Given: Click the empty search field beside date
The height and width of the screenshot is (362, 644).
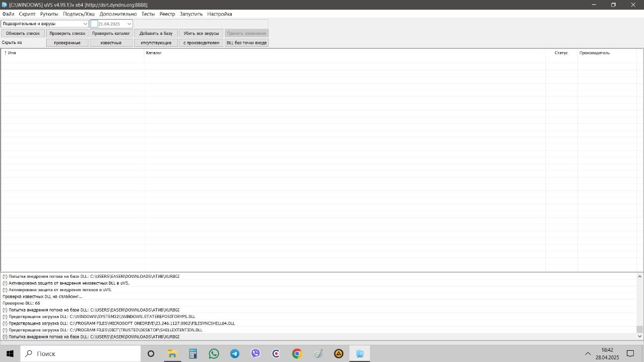Looking at the screenshot, I should pos(201,24).
